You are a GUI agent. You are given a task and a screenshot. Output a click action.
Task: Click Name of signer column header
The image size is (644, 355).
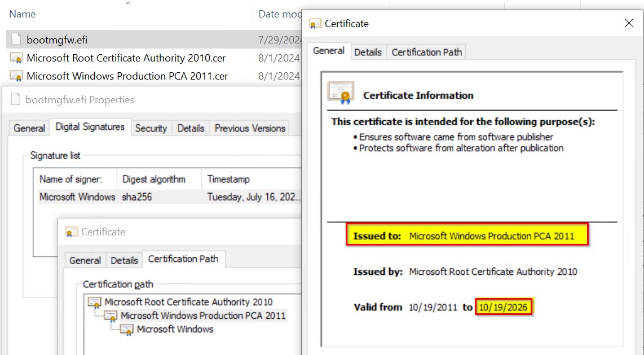click(70, 179)
